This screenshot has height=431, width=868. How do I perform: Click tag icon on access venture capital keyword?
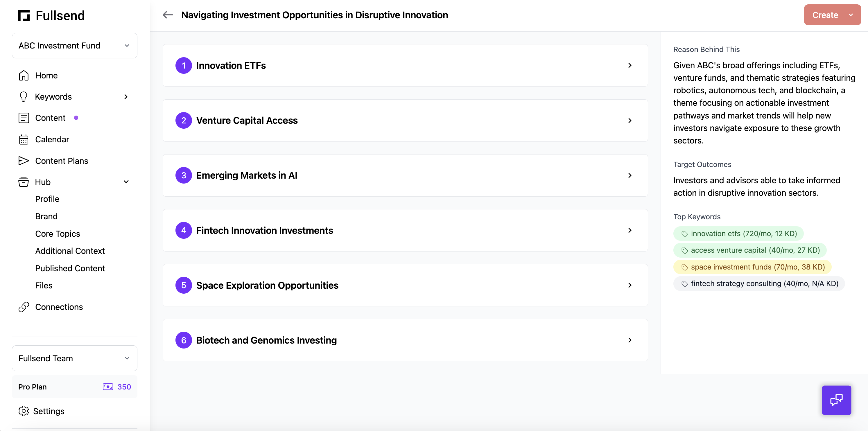click(x=684, y=250)
